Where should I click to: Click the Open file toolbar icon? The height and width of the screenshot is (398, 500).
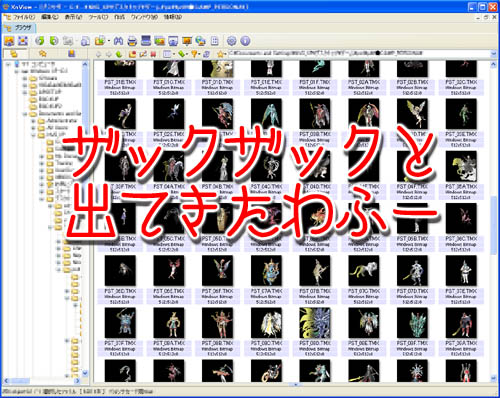click(9, 41)
